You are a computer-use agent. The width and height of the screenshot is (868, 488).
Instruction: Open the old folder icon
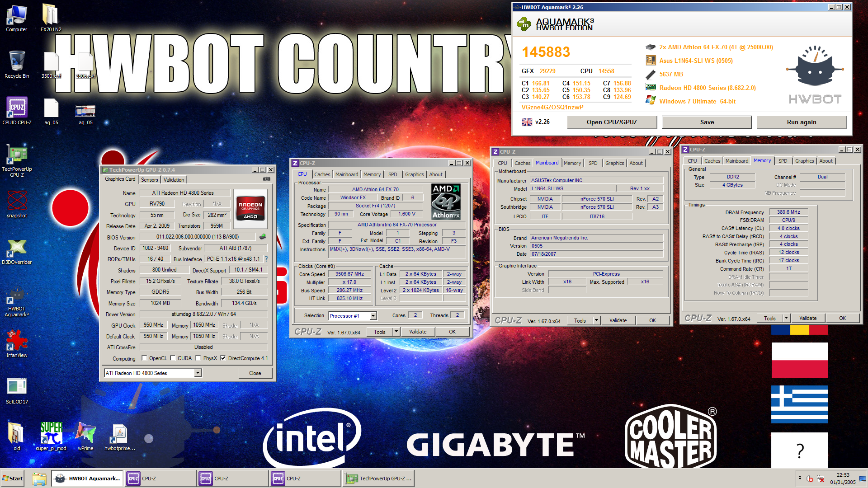[17, 437]
